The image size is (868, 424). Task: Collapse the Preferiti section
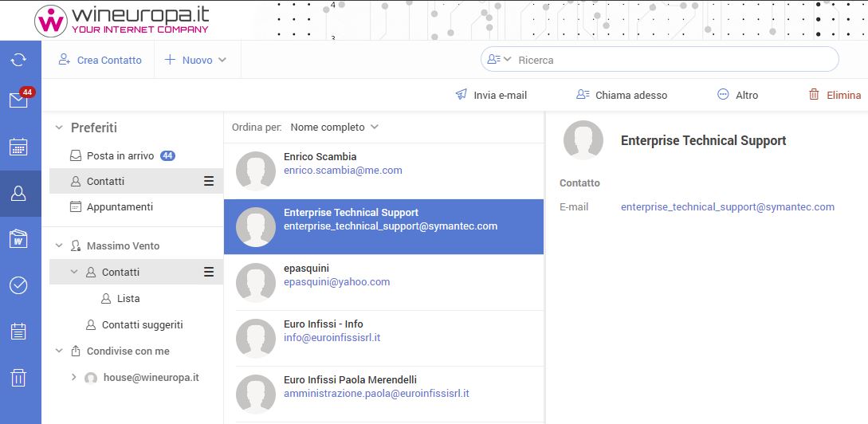point(58,128)
